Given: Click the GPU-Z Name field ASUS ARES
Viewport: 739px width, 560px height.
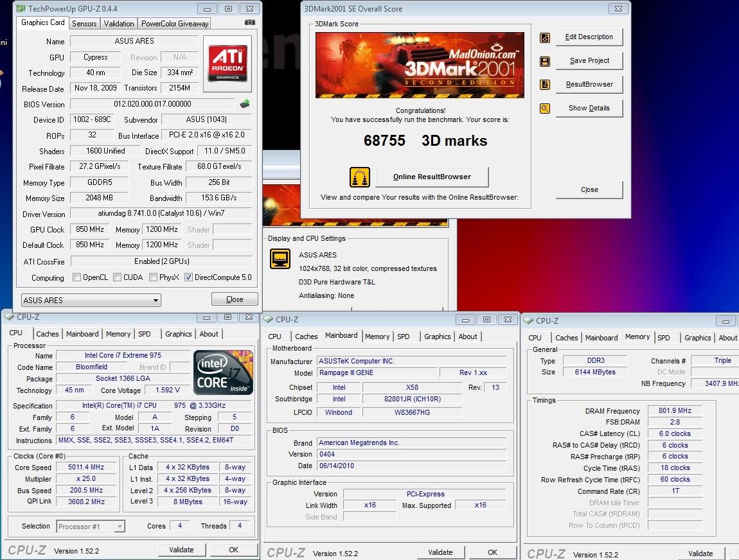Looking at the screenshot, I should coord(134,41).
